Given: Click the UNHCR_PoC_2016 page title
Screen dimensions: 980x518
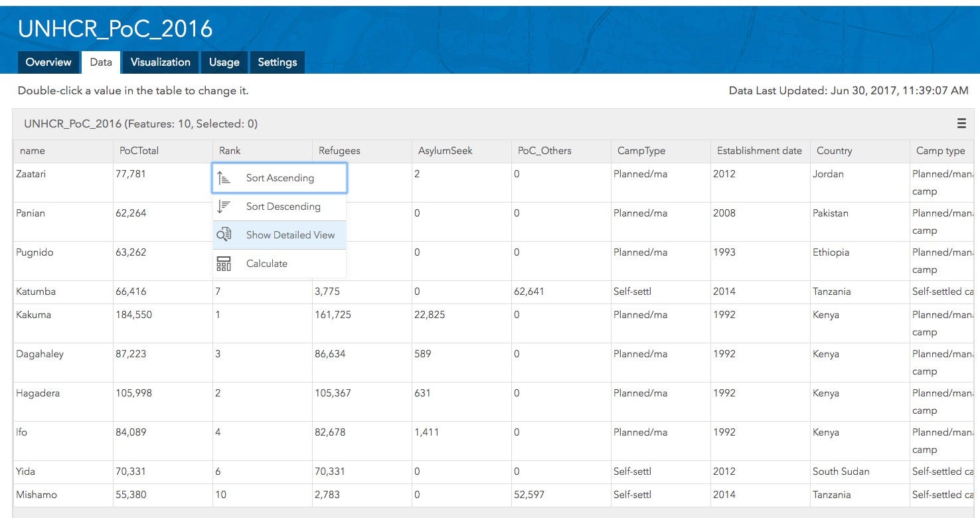Looking at the screenshot, I should (115, 29).
